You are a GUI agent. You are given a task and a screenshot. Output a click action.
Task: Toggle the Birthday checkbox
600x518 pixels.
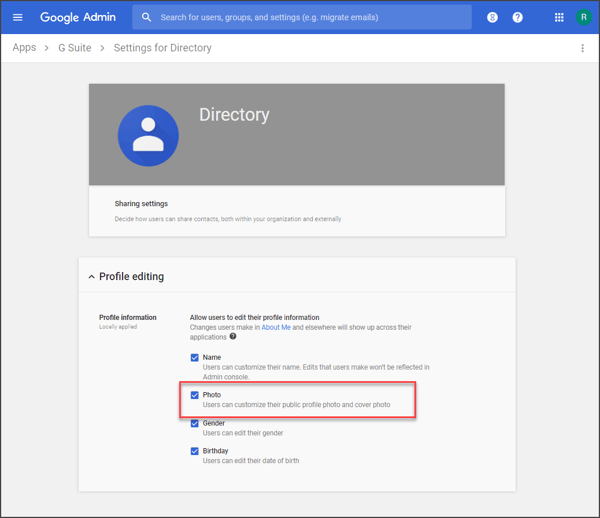(195, 451)
